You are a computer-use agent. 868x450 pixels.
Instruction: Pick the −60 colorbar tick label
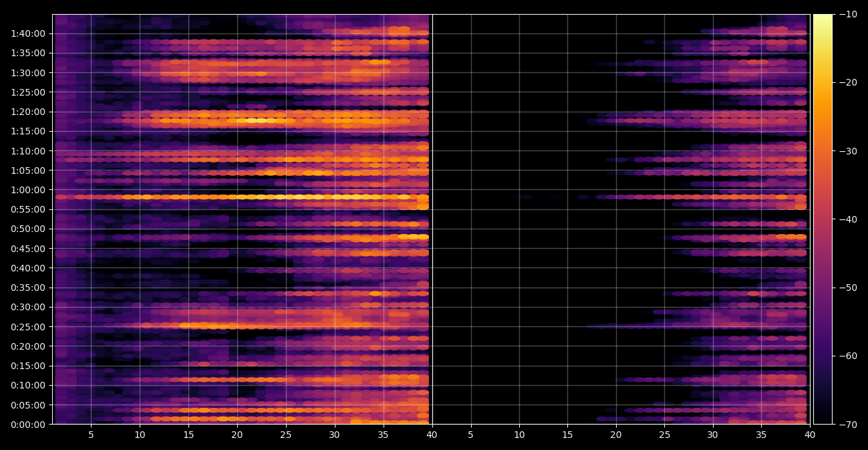[848, 356]
